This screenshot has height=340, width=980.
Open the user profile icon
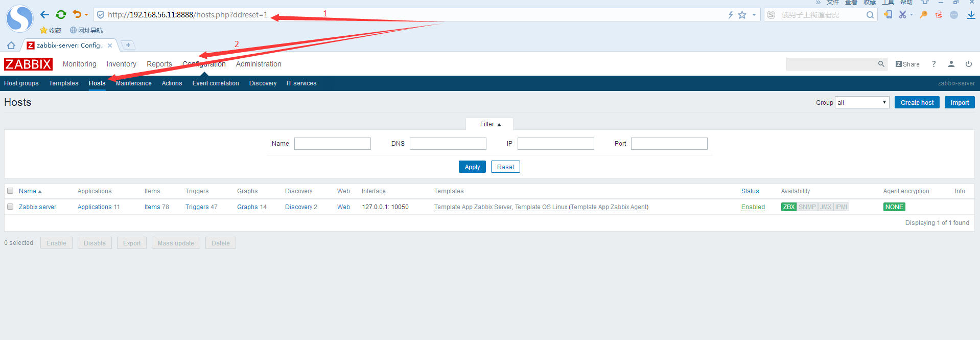coord(951,64)
